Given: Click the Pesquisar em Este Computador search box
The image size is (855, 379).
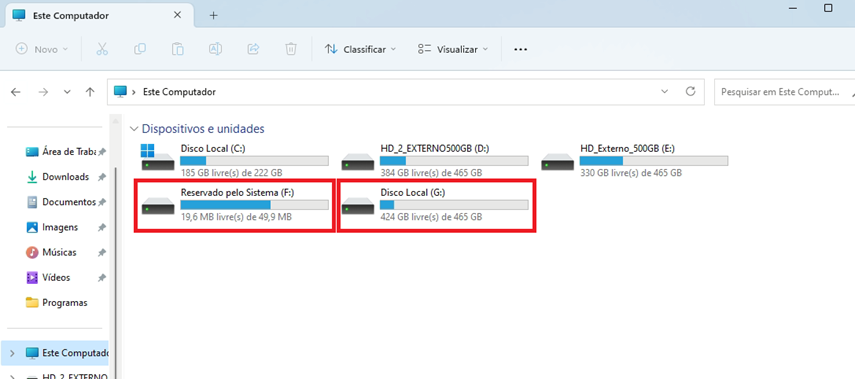Looking at the screenshot, I should pos(784,92).
